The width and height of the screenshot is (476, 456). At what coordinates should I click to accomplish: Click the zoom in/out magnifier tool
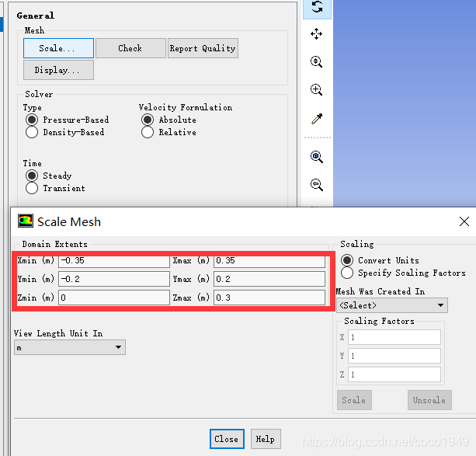point(316,61)
